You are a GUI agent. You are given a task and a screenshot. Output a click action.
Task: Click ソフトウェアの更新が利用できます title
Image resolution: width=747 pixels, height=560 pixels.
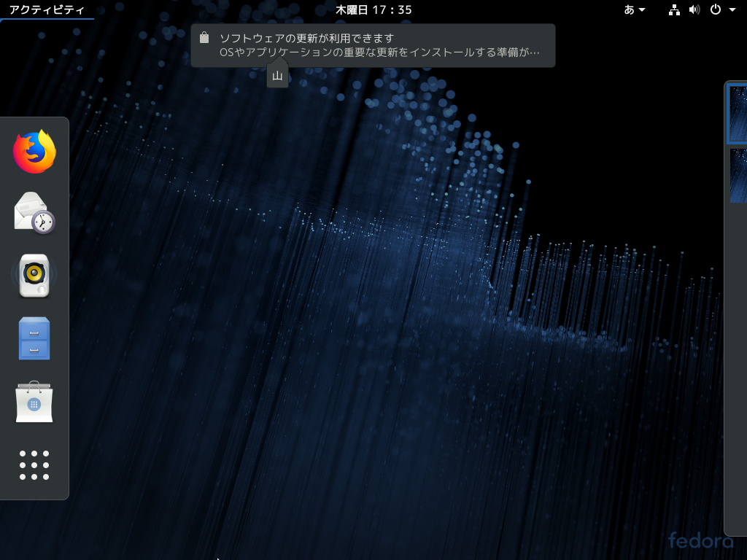[307, 38]
